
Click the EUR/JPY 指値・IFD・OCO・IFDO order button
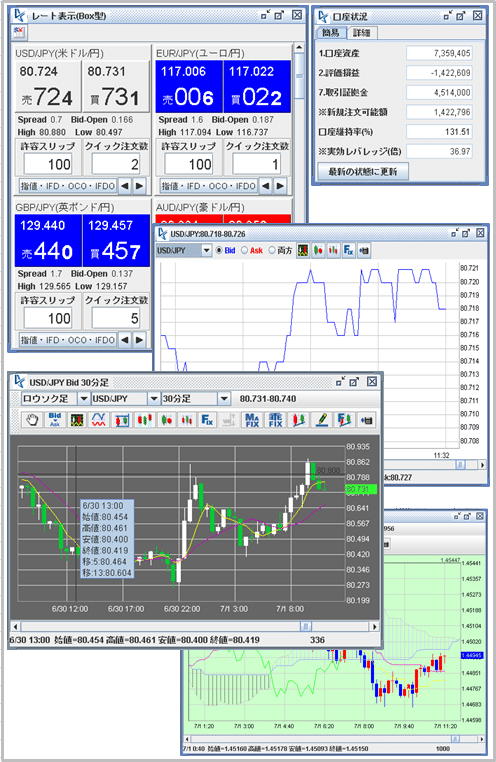209,186
